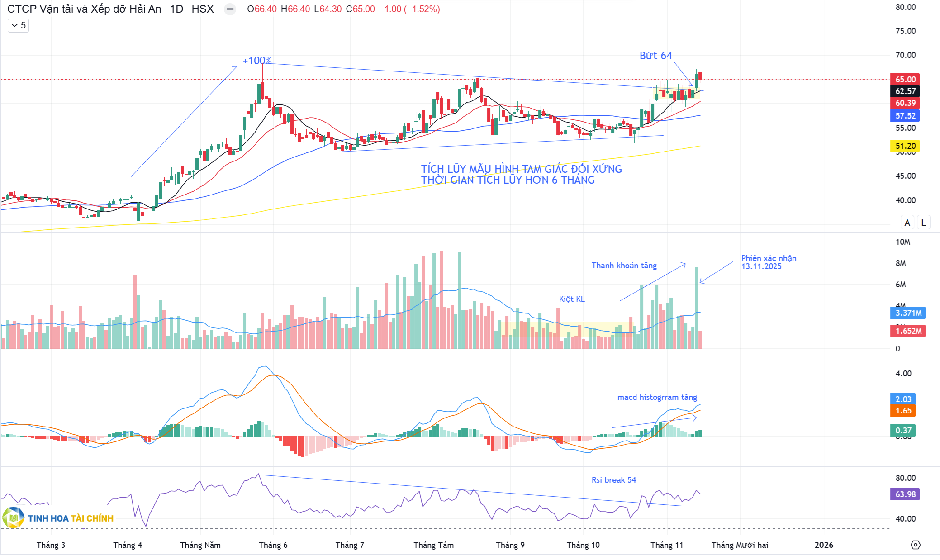940x560 pixels.
Task: Select the 'Kiệt KL' volume annotation
Action: [x=571, y=299]
